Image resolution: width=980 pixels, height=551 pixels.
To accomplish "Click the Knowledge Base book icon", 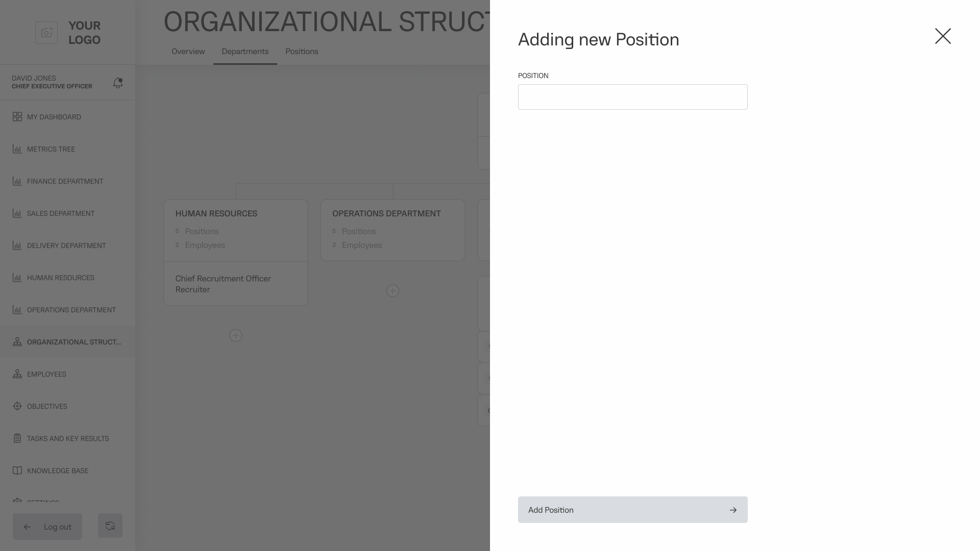I will click(17, 470).
